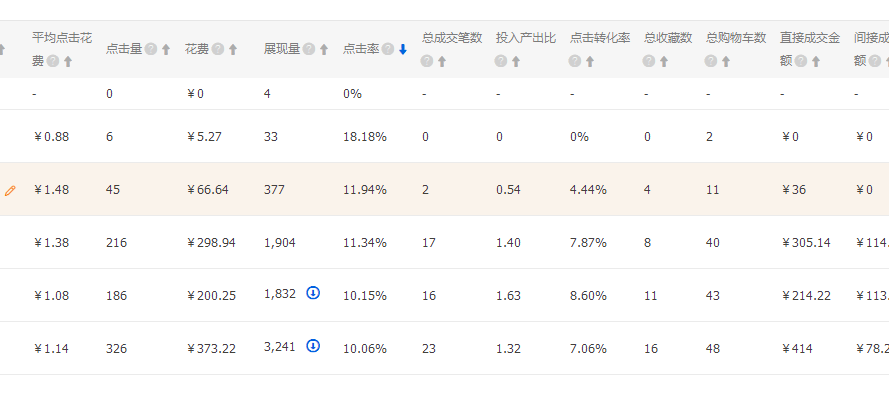This screenshot has width=889, height=395.
Task: Click the help icon under 总成交笔数
Action: point(427,61)
